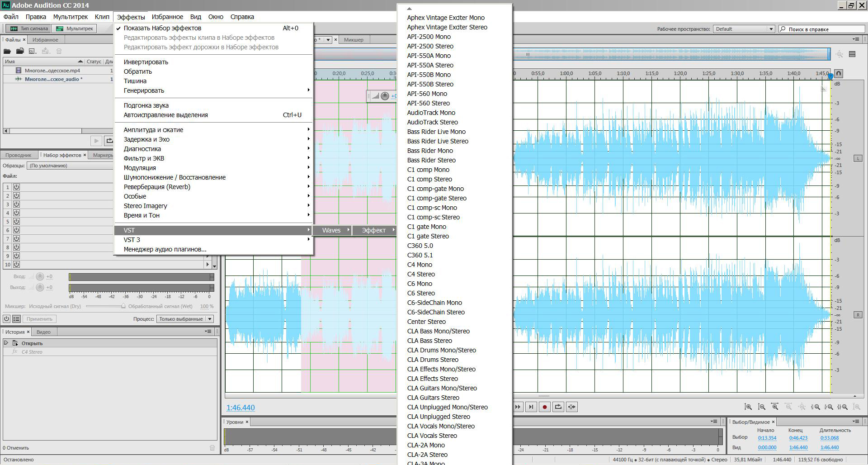
Task: Click Zoom In Amplitude icon
Action: pos(748,407)
